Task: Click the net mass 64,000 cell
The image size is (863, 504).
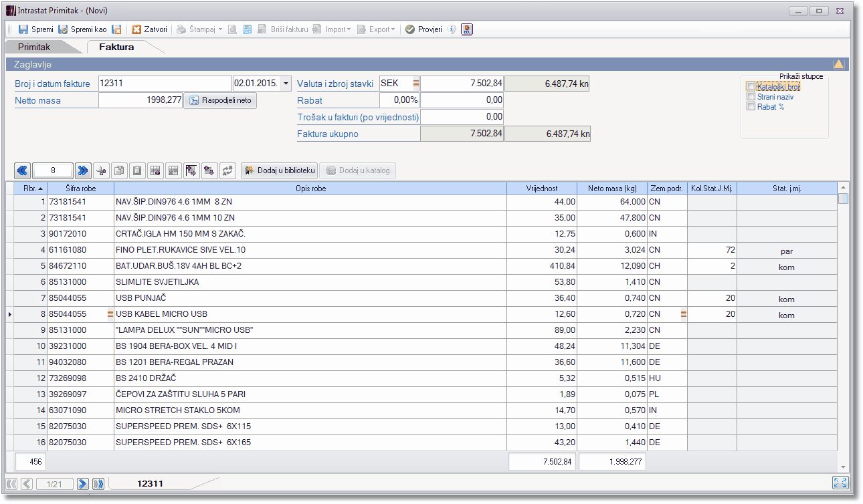Action: (x=612, y=202)
